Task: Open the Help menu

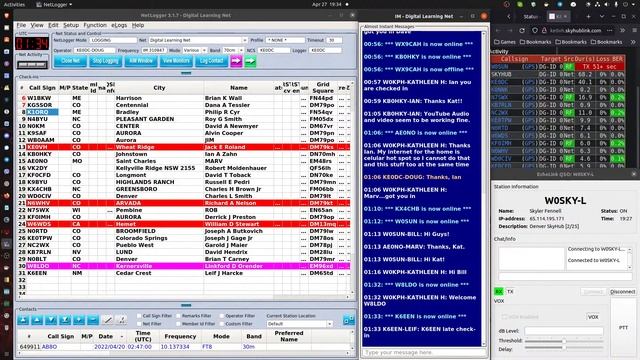Action: [x=138, y=25]
